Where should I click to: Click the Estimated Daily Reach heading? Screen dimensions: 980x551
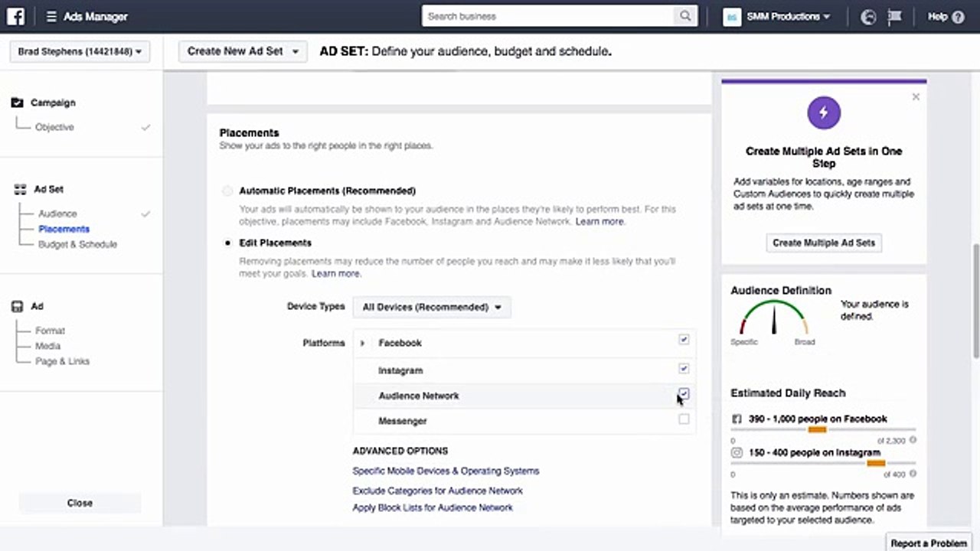pyautogui.click(x=788, y=393)
